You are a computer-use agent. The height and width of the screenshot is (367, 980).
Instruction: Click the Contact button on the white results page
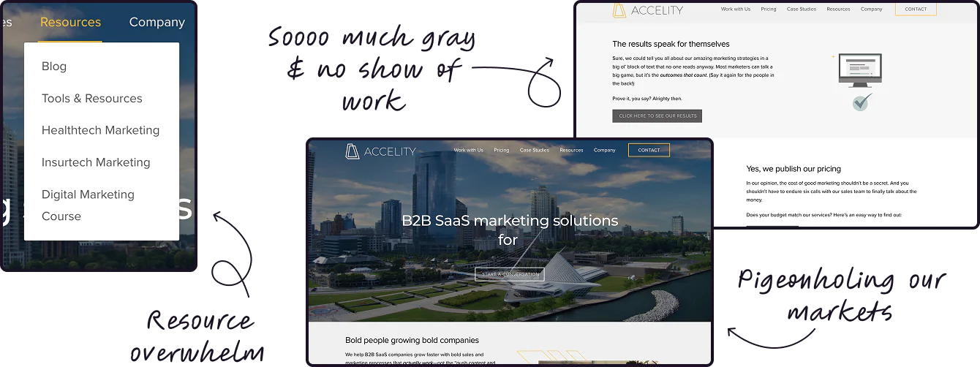pyautogui.click(x=916, y=10)
